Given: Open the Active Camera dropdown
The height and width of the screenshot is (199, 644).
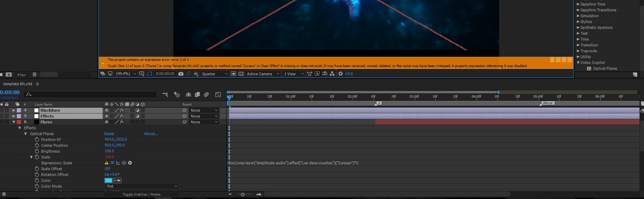Looking at the screenshot, I should tap(263, 74).
